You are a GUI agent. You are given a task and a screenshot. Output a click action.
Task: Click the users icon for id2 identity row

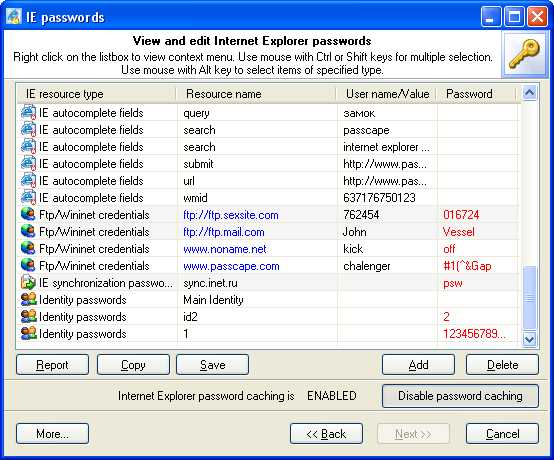(x=29, y=316)
